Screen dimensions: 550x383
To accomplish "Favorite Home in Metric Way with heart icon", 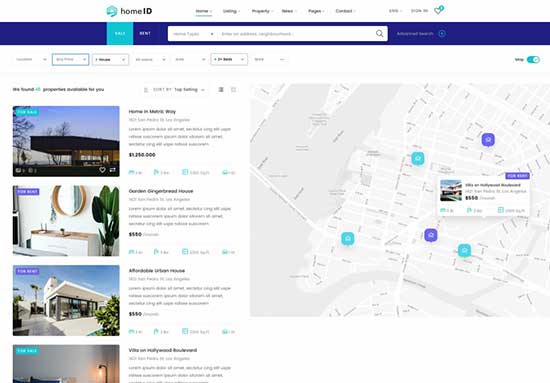I will 102,170.
